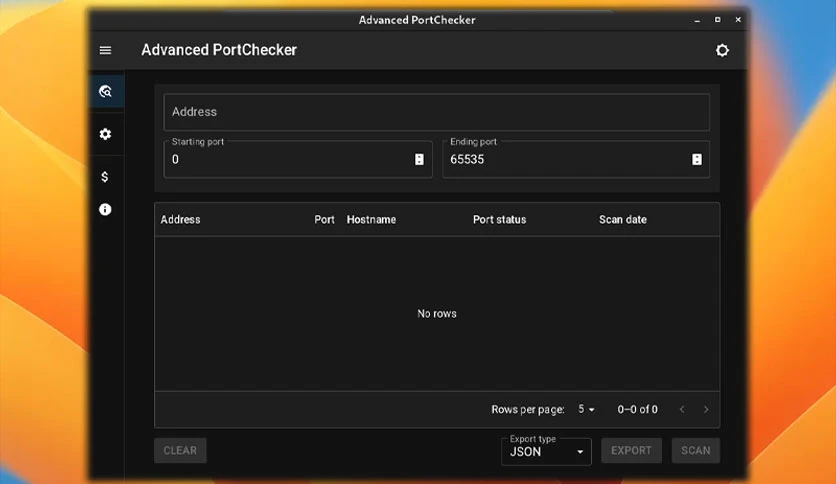Close the Advanced PortChecker window
The height and width of the screenshot is (484, 836).
(738, 20)
